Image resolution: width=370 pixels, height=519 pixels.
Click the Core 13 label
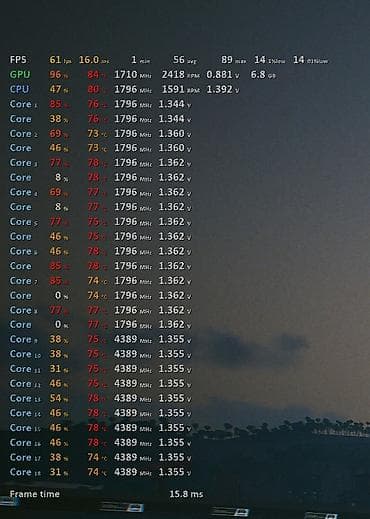[25, 398]
